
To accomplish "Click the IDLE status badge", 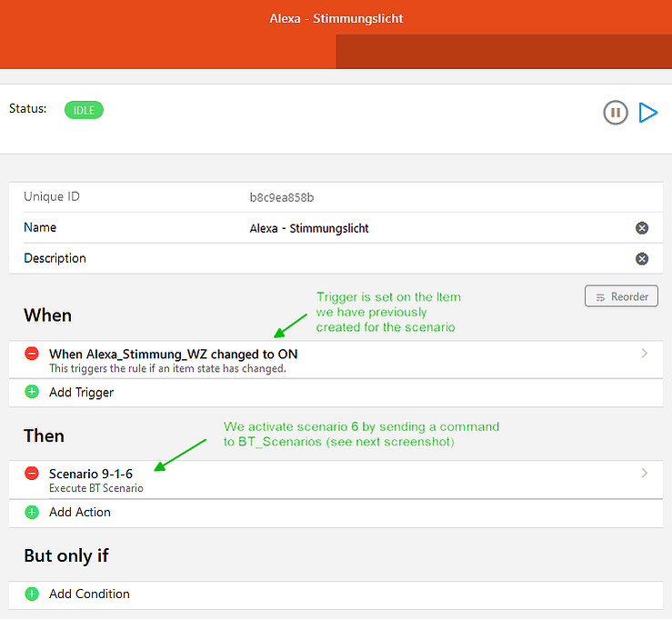I will point(84,110).
